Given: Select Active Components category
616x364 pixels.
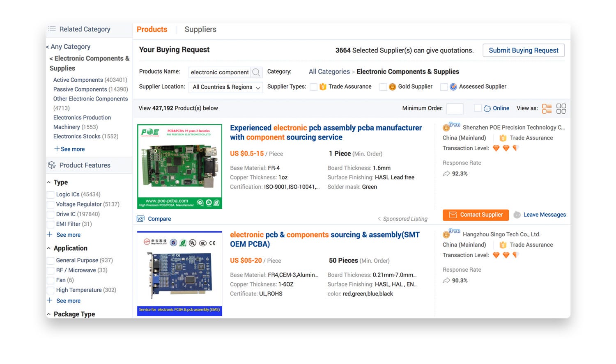Looking at the screenshot, I should tap(90, 80).
